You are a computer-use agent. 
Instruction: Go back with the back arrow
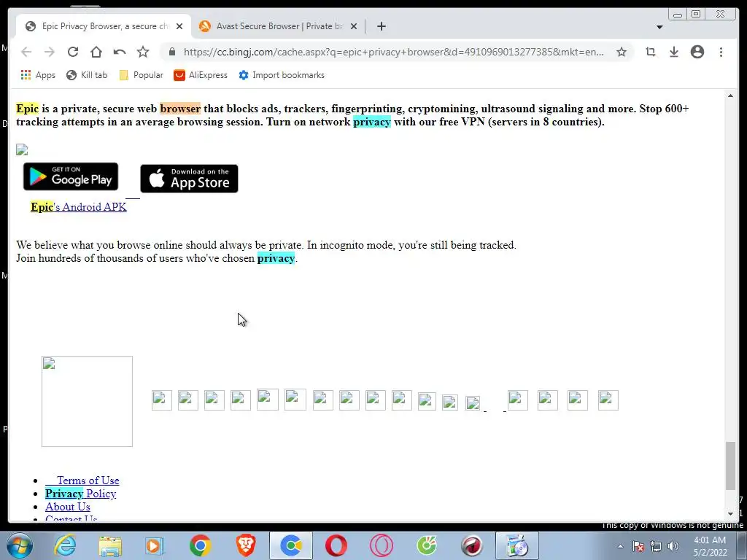tap(26, 52)
